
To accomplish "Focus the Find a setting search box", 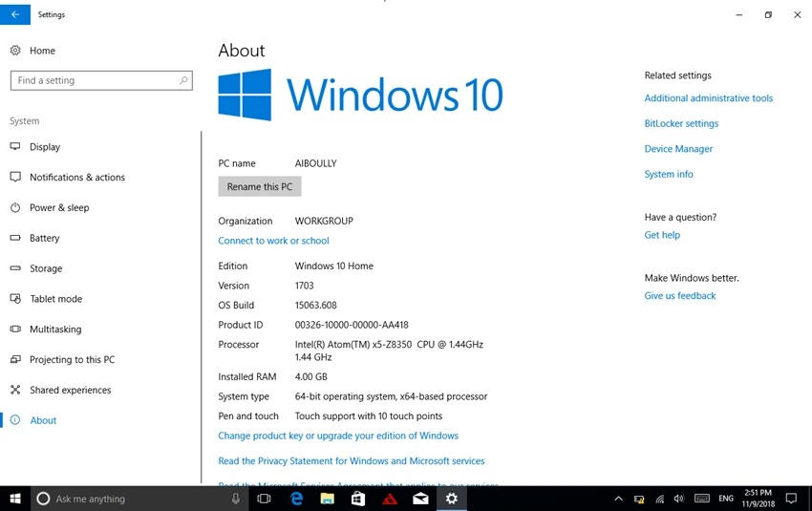I will point(101,80).
